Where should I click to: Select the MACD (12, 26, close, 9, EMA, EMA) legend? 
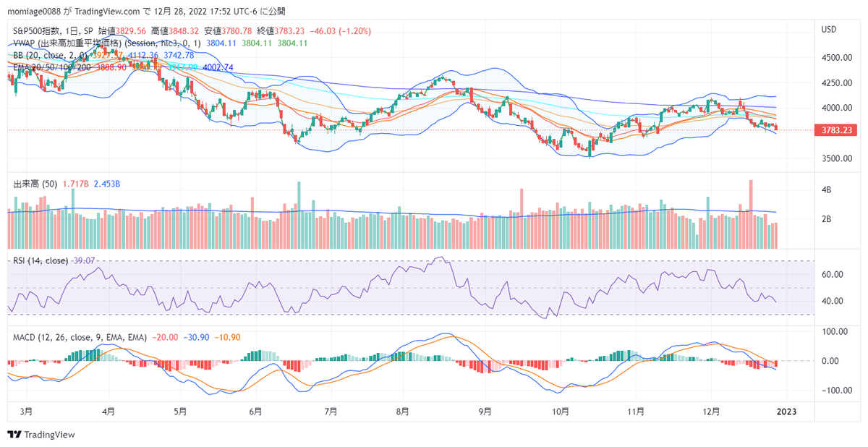click(x=80, y=338)
